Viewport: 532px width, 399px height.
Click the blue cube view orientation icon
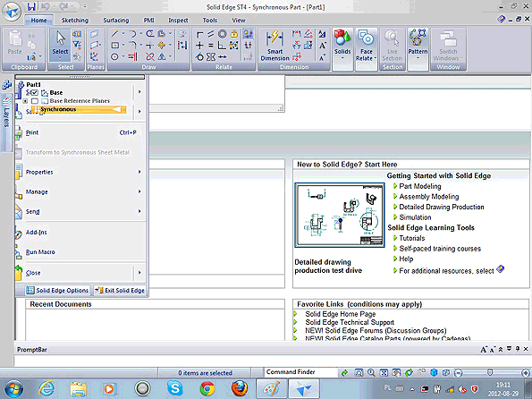click(x=434, y=373)
